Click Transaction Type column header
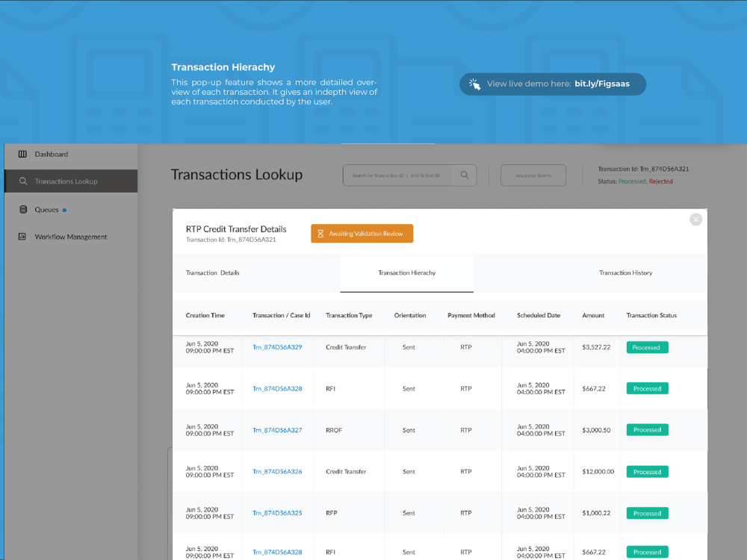The height and width of the screenshot is (560, 747). (349, 315)
